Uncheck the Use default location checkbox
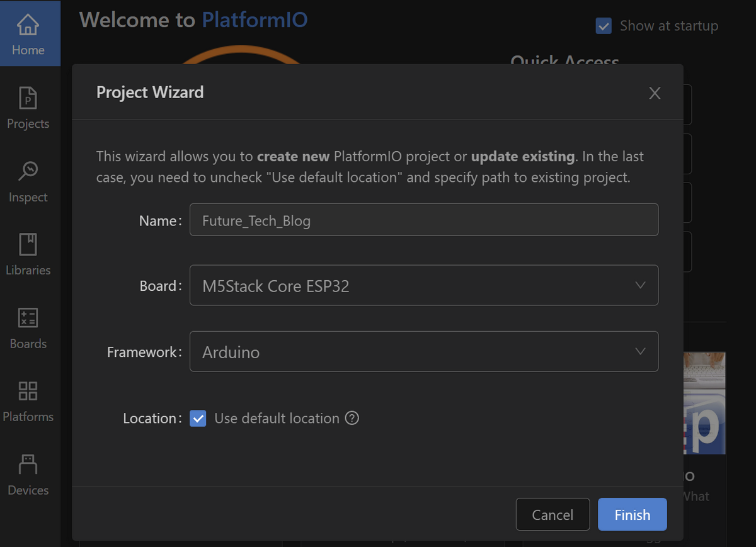 pyautogui.click(x=198, y=418)
